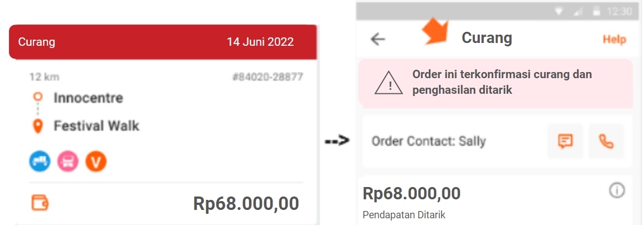Click the Innocentre pickup location text

click(x=88, y=98)
